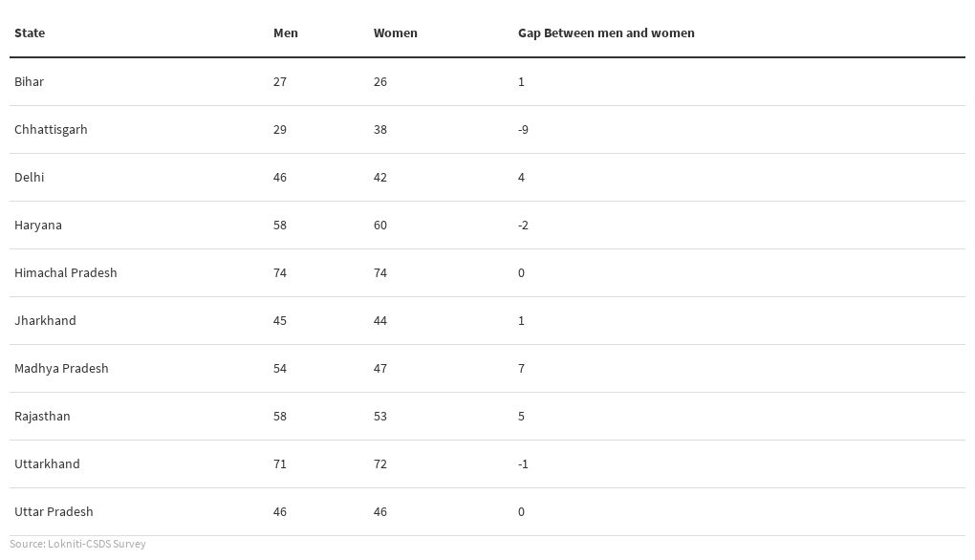The height and width of the screenshot is (560, 975).
Task: Click the Men value 54 for Madhya Pradesh
Action: pos(280,369)
